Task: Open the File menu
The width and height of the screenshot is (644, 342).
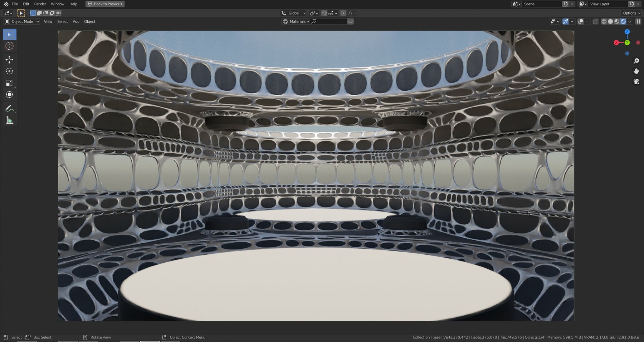Action: tap(15, 4)
